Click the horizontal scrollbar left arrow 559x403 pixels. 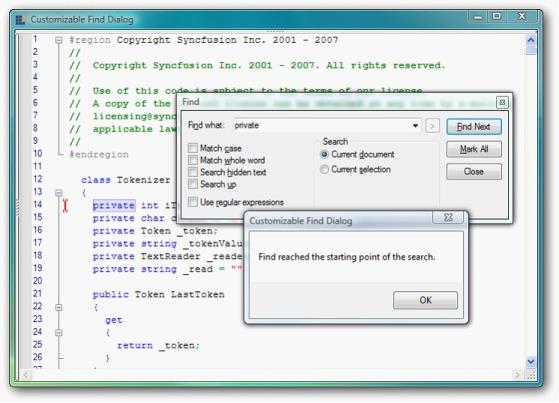tap(26, 375)
